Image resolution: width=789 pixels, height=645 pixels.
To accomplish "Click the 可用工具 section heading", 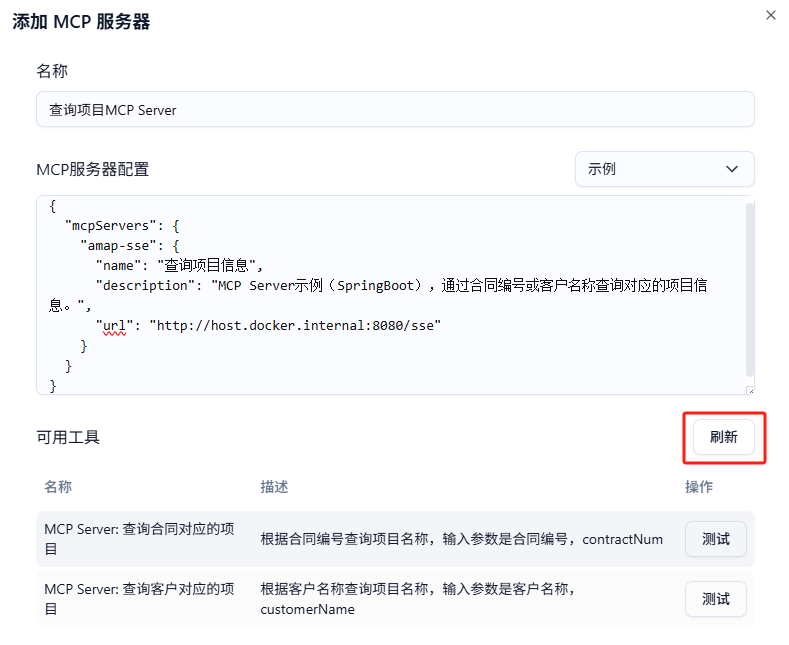I will (x=68, y=437).
